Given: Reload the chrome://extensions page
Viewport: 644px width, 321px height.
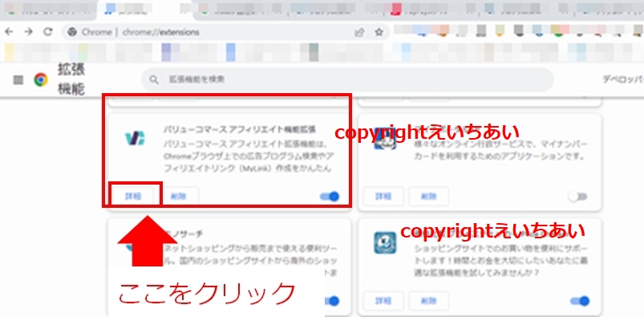Looking at the screenshot, I should click(48, 32).
